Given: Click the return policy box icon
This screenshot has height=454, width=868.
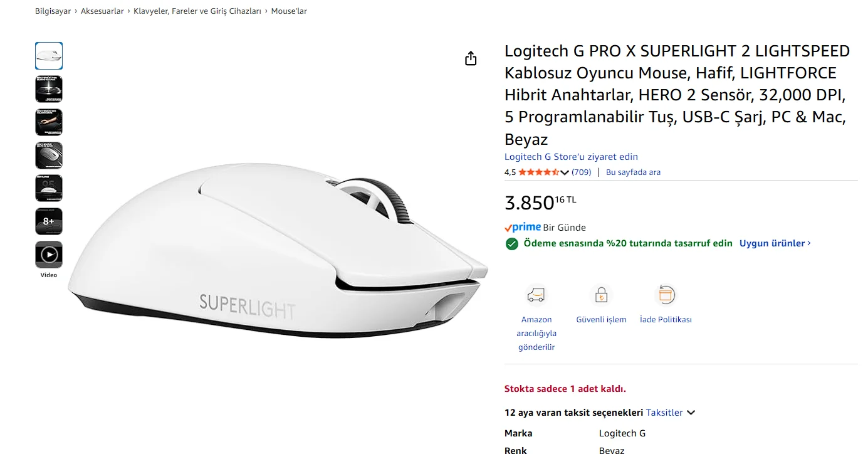Looking at the screenshot, I should (666, 295).
